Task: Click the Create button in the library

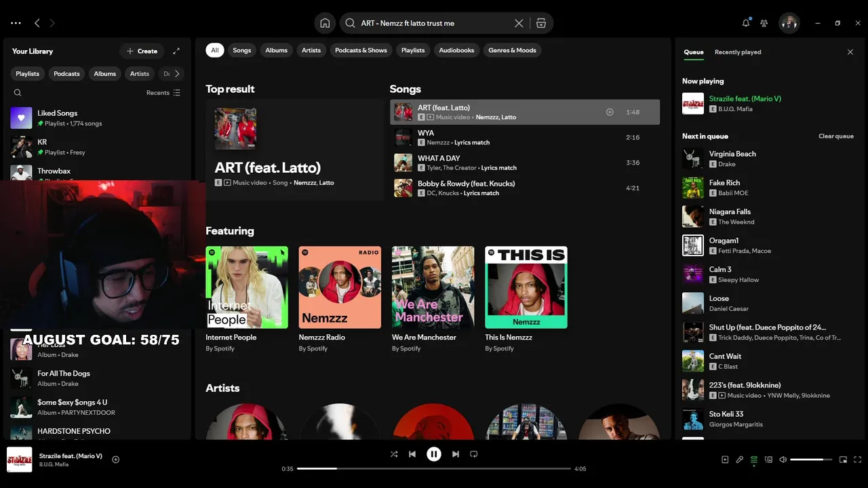Action: click(142, 51)
